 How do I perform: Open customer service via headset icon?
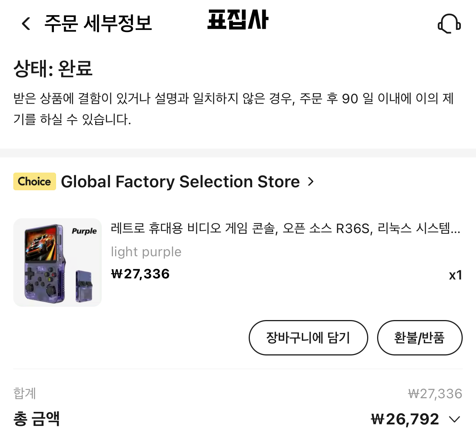click(x=449, y=23)
